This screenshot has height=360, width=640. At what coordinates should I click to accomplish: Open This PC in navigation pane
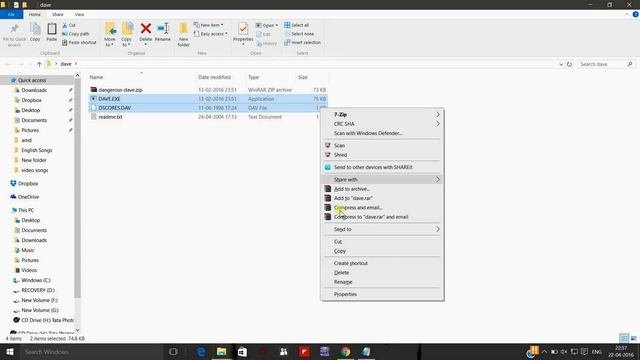point(26,210)
